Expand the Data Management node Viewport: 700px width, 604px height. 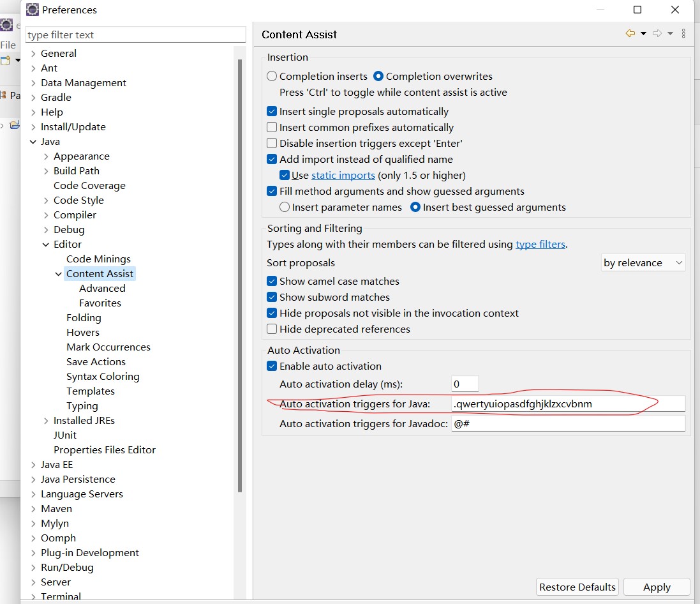point(33,83)
